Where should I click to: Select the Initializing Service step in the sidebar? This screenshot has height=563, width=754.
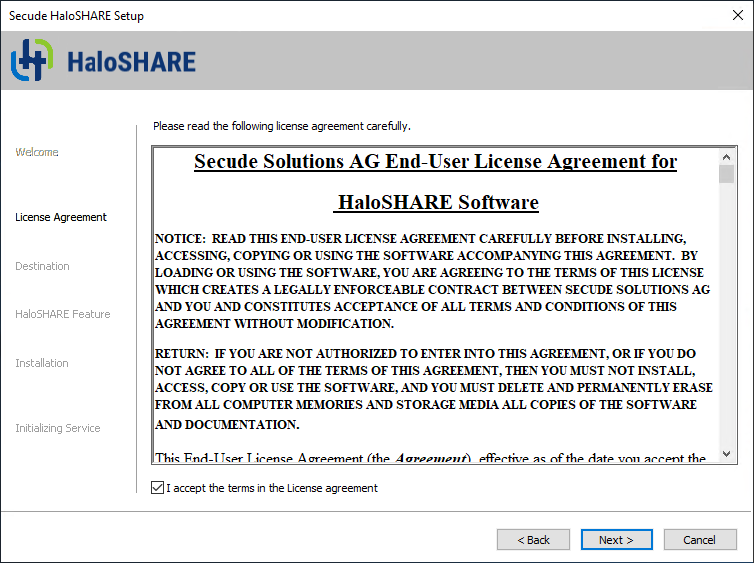[x=58, y=428]
